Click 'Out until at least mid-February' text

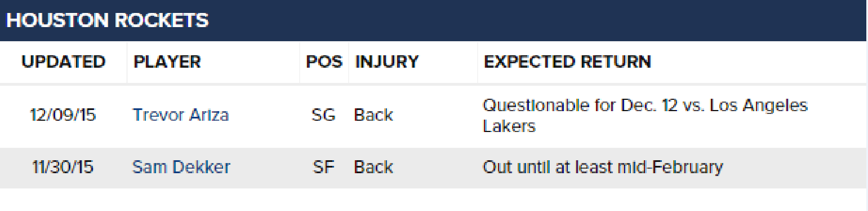point(603,168)
